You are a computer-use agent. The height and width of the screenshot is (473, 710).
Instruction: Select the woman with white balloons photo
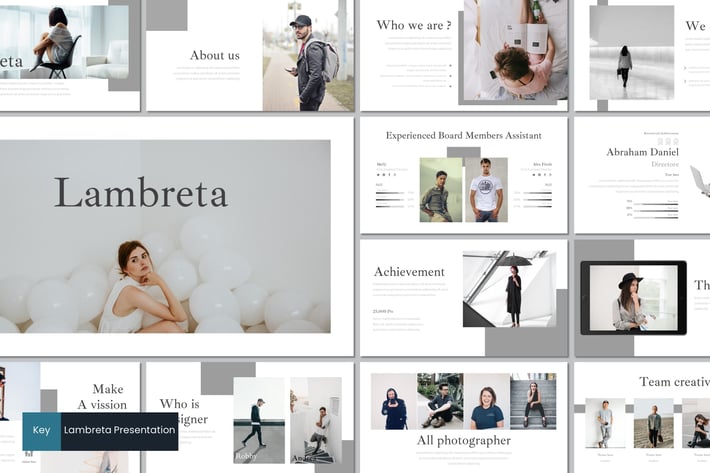pyautogui.click(x=165, y=237)
